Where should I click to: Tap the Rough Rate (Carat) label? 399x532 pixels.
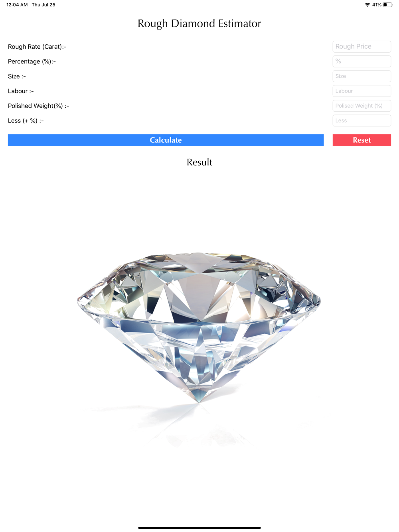coord(37,47)
